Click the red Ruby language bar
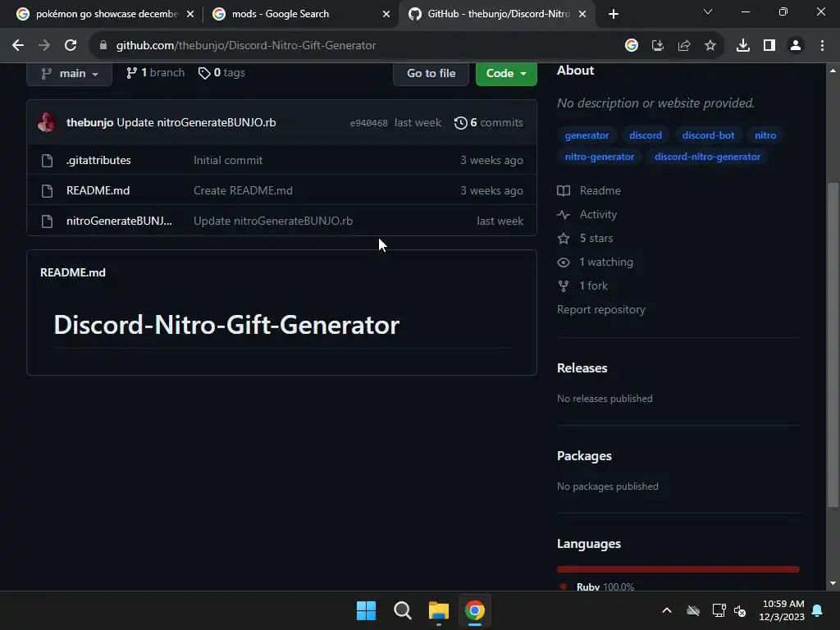This screenshot has width=840, height=630. point(678,569)
